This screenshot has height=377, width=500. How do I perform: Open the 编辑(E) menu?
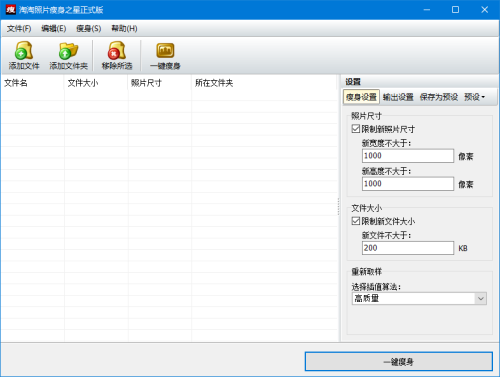54,29
